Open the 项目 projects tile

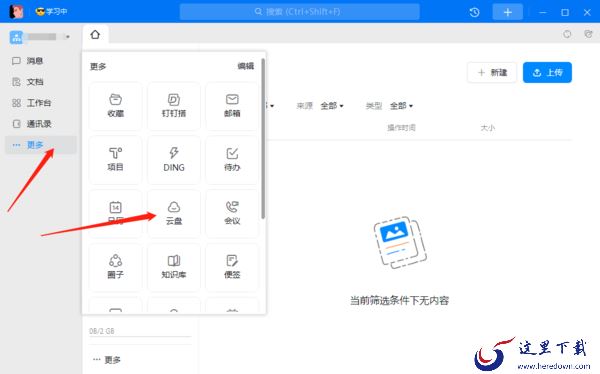[116, 160]
